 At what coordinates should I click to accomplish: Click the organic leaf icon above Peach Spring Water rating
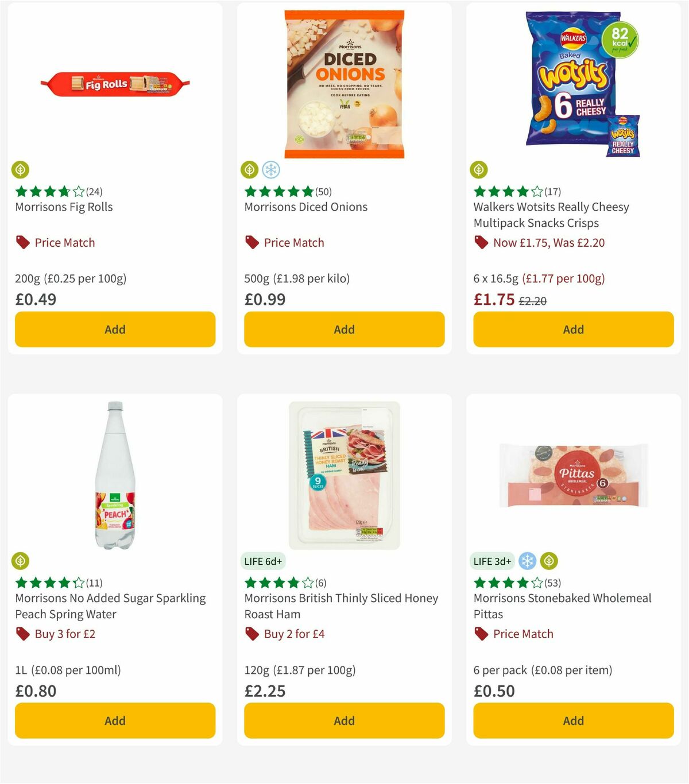pos(21,561)
